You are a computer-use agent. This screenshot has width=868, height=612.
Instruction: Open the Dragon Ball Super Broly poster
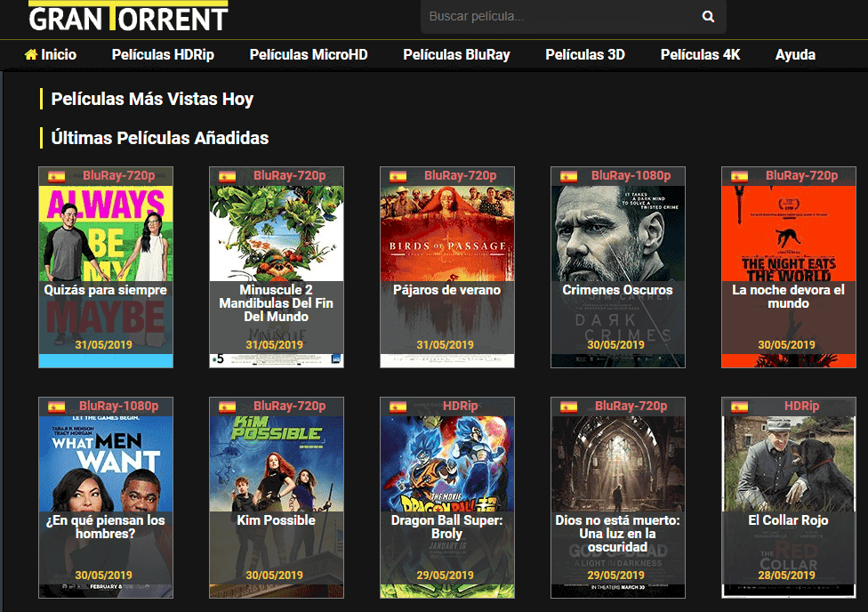447,497
